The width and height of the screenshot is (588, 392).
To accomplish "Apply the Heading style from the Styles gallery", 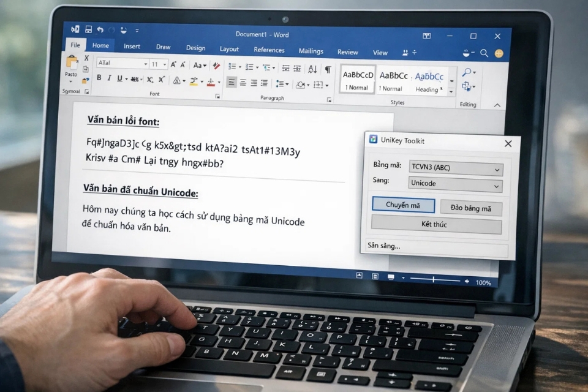I will click(x=428, y=81).
